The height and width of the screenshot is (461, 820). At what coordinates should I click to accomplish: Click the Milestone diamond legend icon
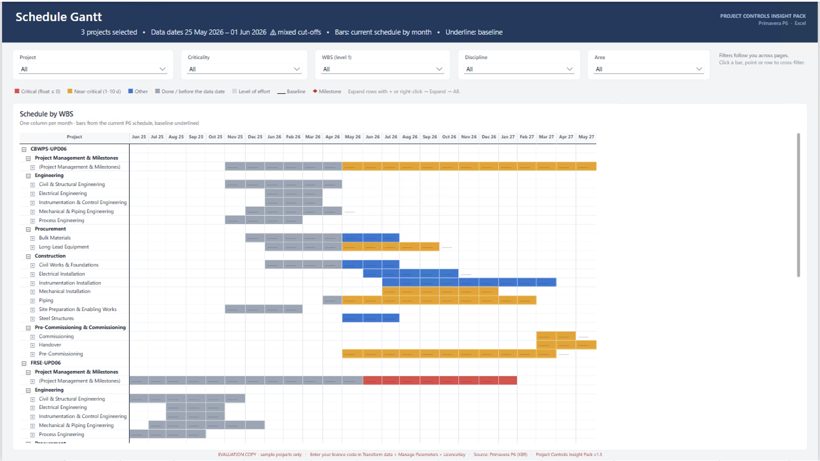pos(315,91)
